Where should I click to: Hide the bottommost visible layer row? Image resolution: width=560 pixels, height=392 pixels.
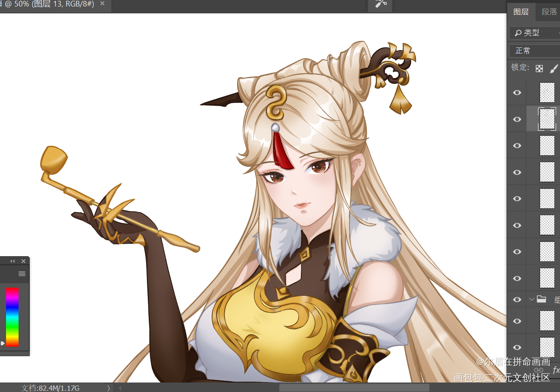[517, 347]
